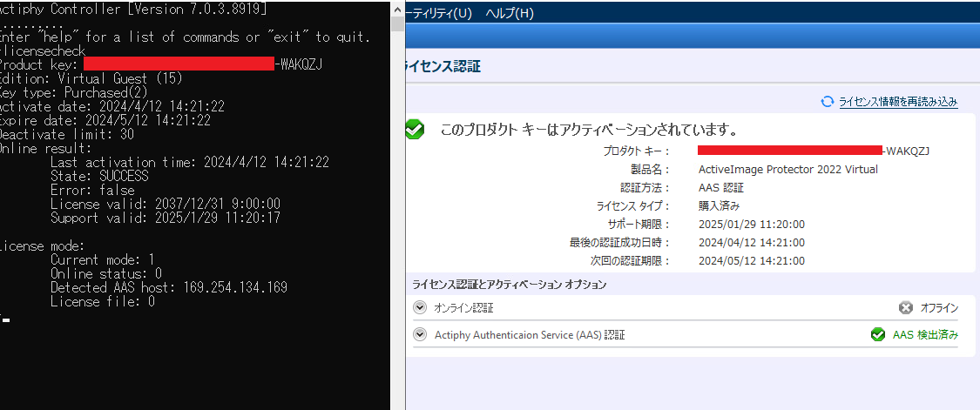Screen dimensions: 980x410
Task: Click the 購入済み license type value
Action: (x=719, y=205)
